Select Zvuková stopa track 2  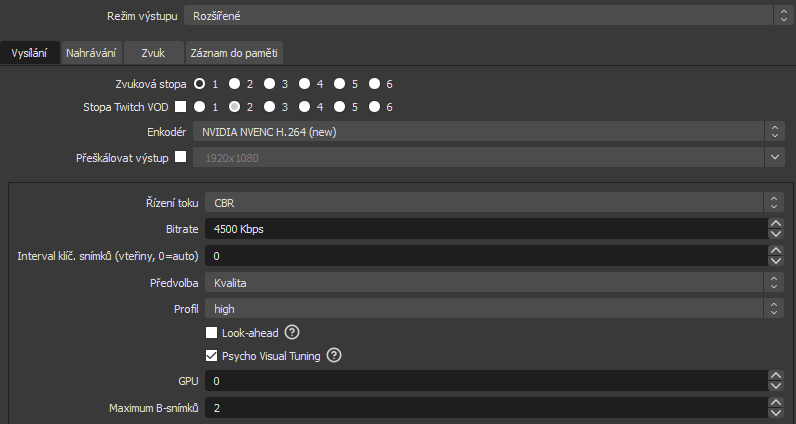235,84
